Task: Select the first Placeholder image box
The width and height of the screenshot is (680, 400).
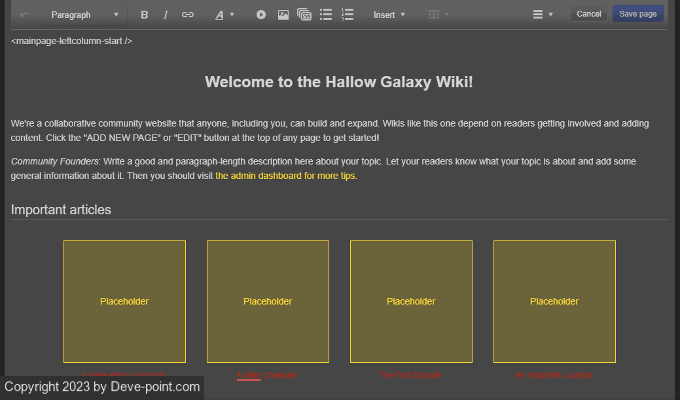Action: [x=124, y=301]
